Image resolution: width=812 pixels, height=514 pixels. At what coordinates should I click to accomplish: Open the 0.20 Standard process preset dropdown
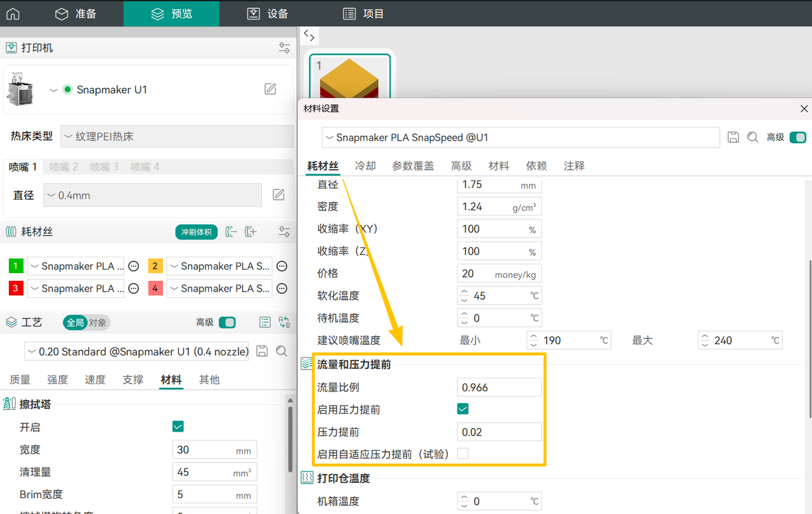tap(136, 351)
